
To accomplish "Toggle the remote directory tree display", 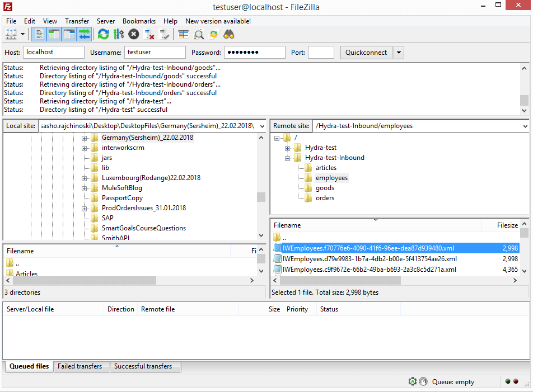I will coord(69,34).
